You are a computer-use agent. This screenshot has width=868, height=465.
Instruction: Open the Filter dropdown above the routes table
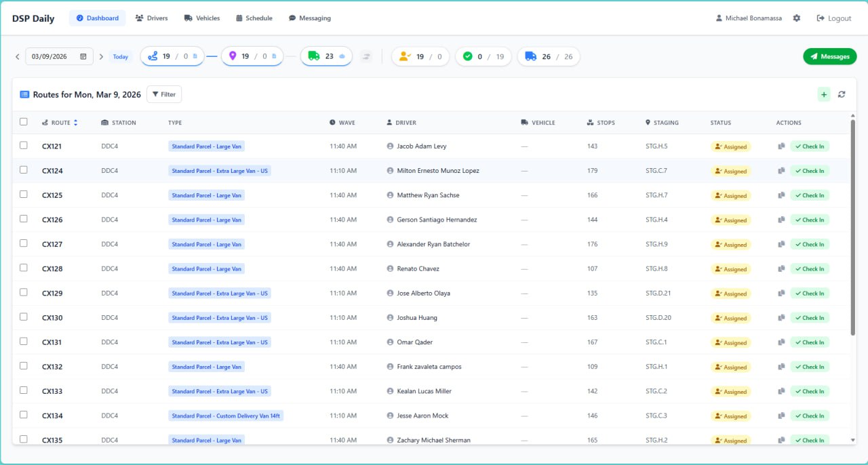pyautogui.click(x=163, y=94)
